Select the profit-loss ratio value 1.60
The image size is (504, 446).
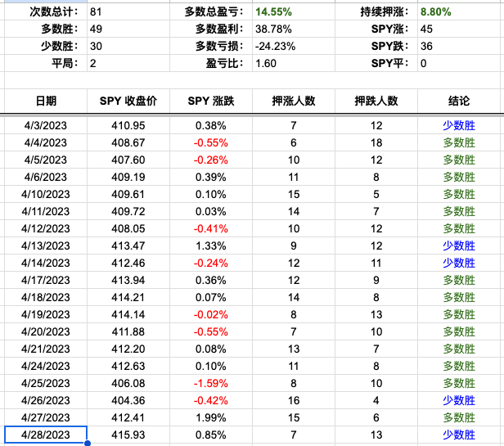click(x=265, y=63)
